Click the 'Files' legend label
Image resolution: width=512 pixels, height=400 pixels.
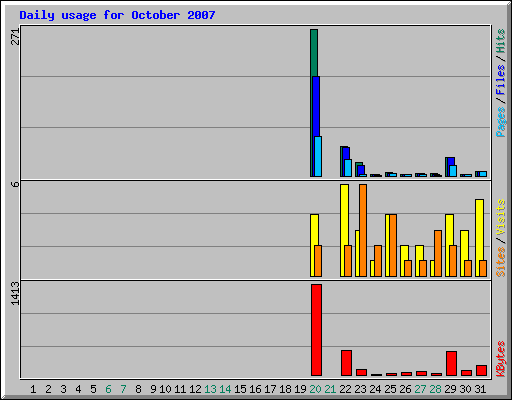click(500, 79)
